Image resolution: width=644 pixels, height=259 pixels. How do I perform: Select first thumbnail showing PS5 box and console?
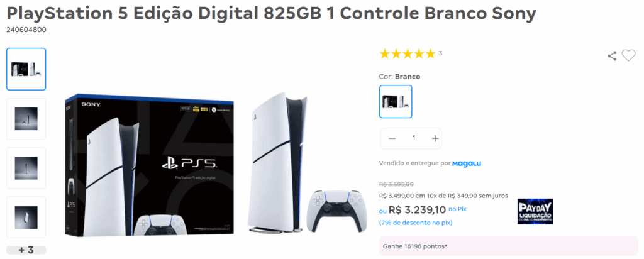26,69
